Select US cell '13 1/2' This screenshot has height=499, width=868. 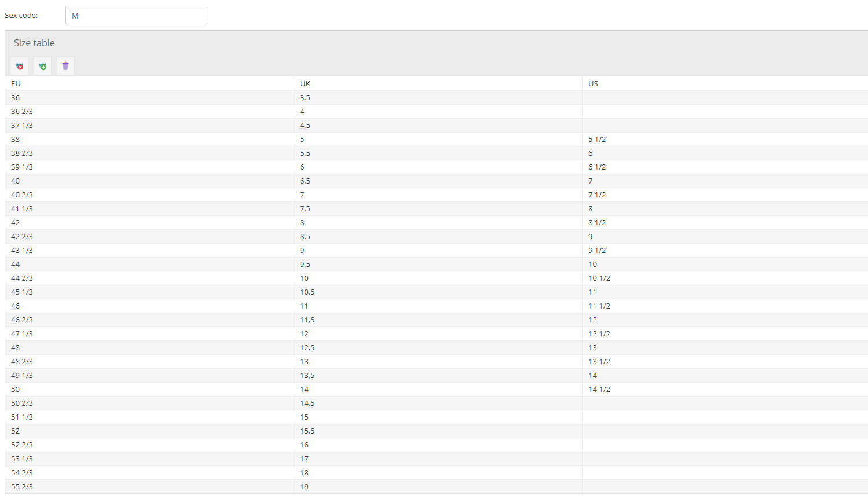725,361
